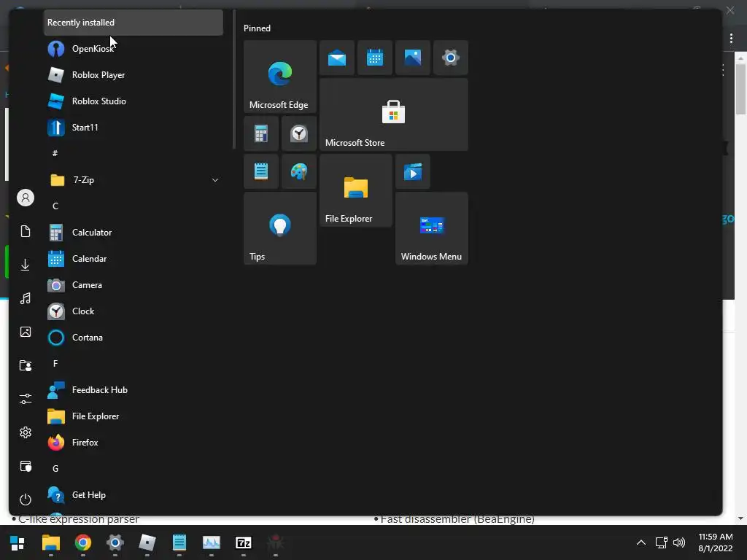Open the pinned Movies & TV tile
Viewport: 747px width, 560px height.
coord(413,171)
